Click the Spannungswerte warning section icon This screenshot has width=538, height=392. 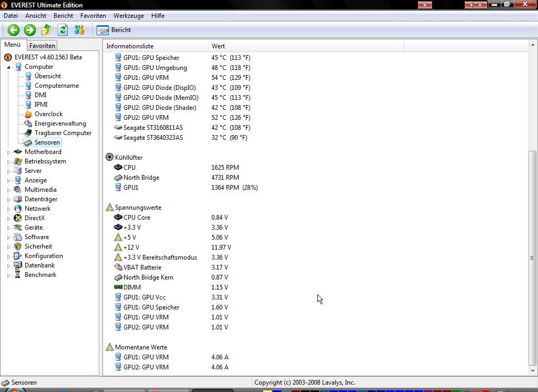click(109, 208)
